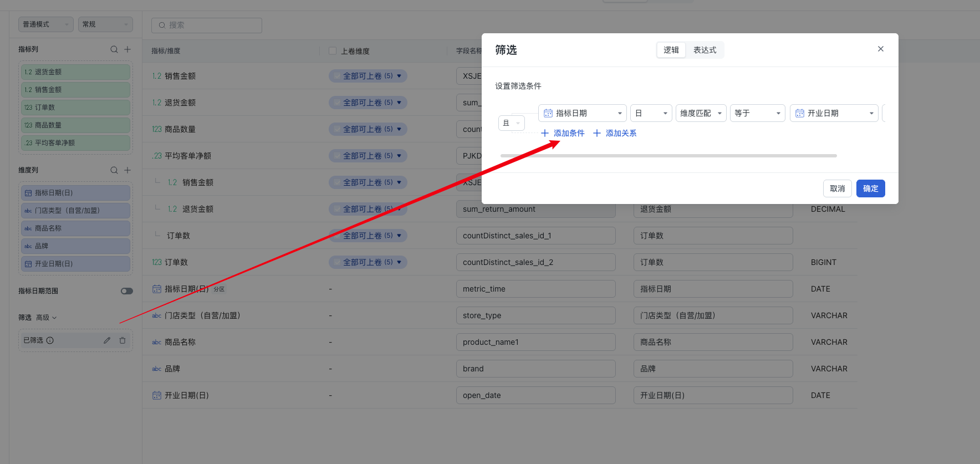Select the 逻辑 tab

[671, 50]
